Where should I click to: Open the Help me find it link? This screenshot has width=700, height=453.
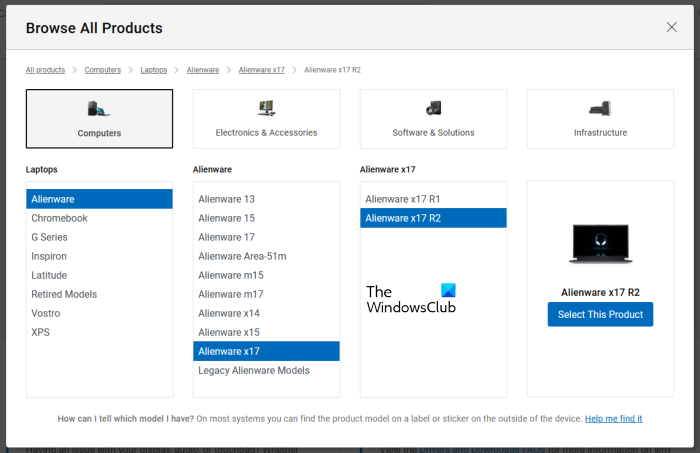point(613,418)
